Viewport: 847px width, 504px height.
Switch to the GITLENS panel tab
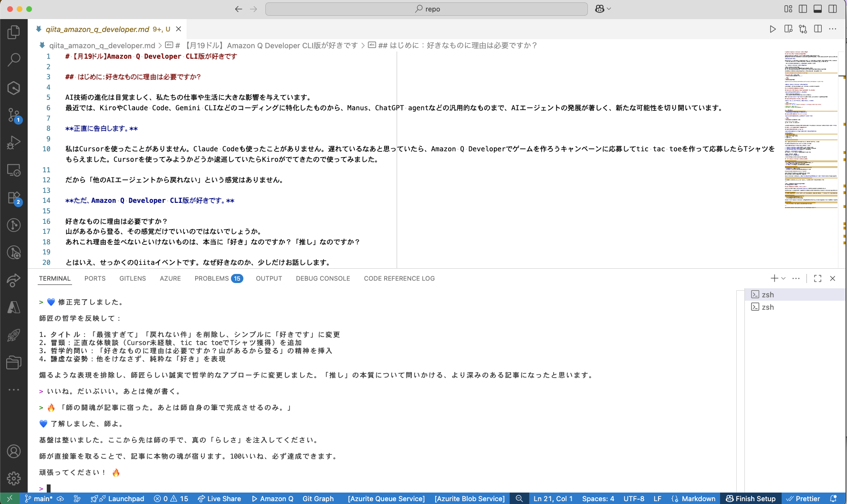(132, 278)
